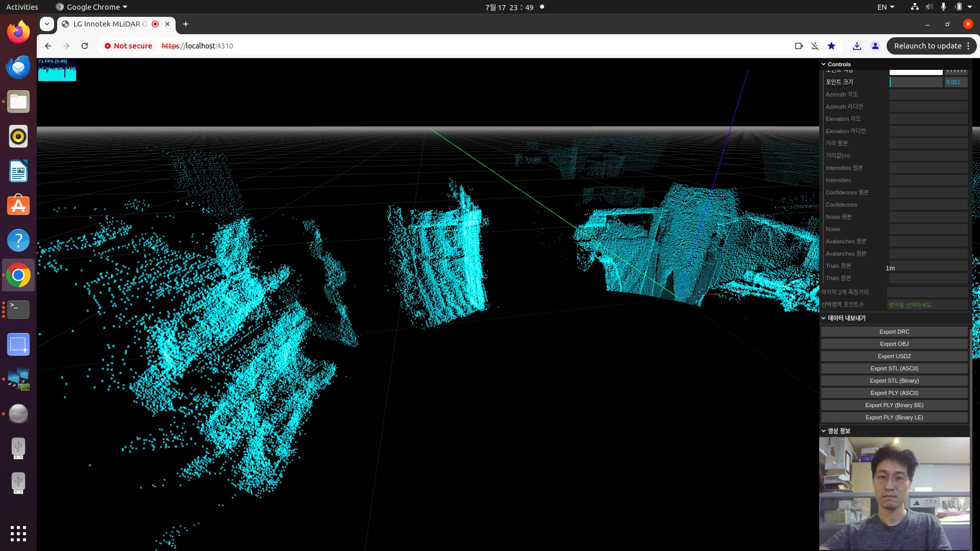The height and width of the screenshot is (551, 980).
Task: Click the Google Chrome dock icon
Action: click(18, 275)
